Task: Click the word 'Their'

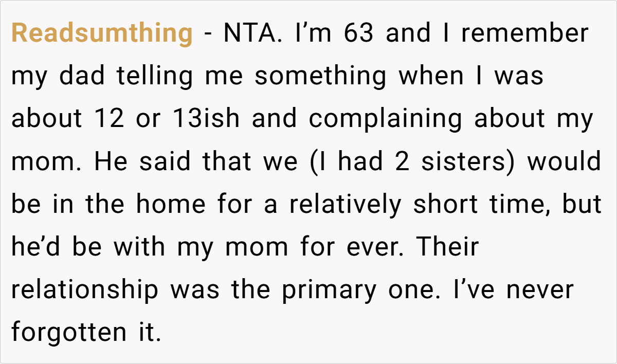Action: click(x=447, y=247)
